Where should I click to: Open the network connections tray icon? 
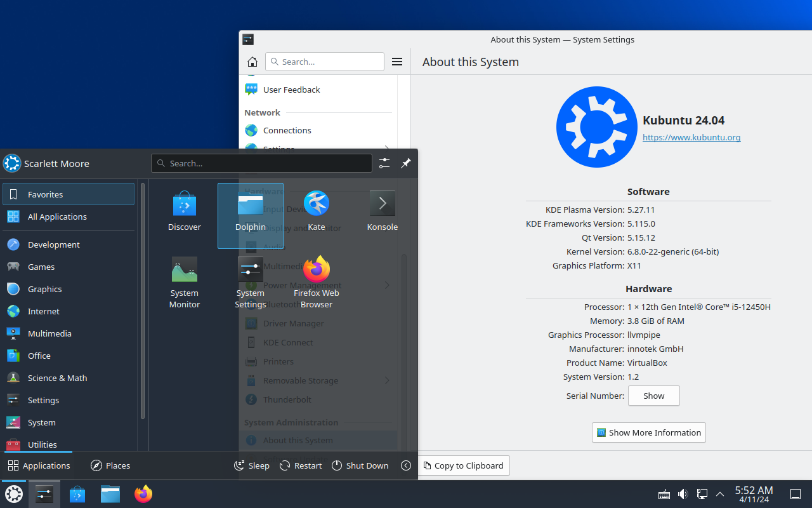(702, 494)
